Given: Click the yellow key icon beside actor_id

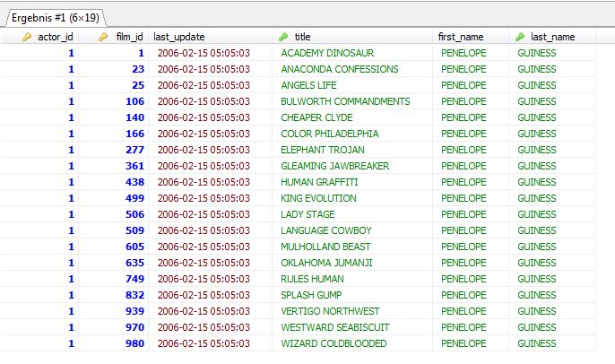Looking at the screenshot, I should 27,37.
